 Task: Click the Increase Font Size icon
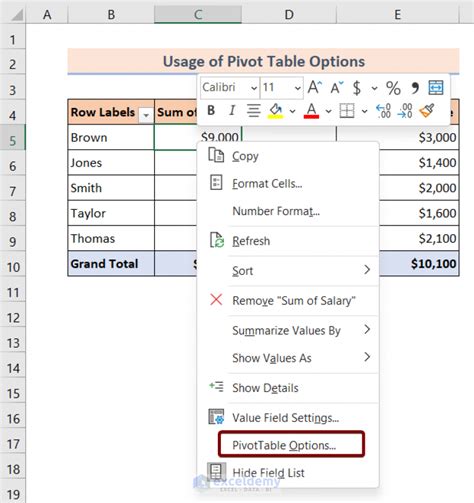[x=314, y=87]
